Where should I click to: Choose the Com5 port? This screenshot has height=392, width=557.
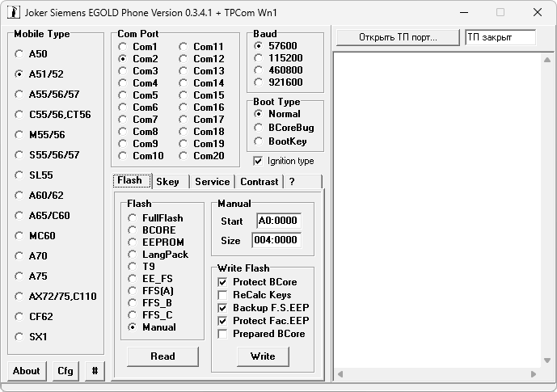coord(137,95)
